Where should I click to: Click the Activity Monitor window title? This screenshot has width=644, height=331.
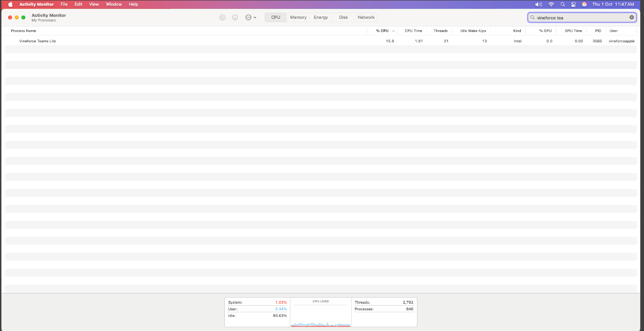point(49,15)
